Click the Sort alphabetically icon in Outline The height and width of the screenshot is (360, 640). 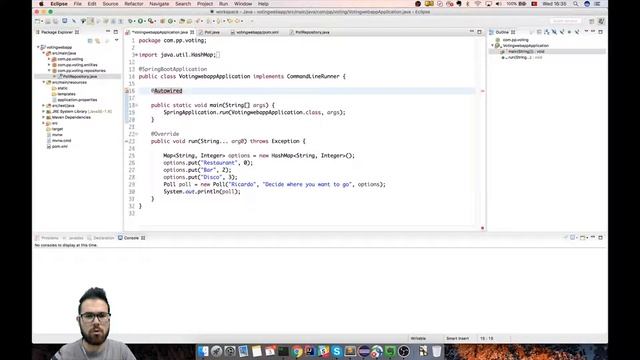pos(547,32)
